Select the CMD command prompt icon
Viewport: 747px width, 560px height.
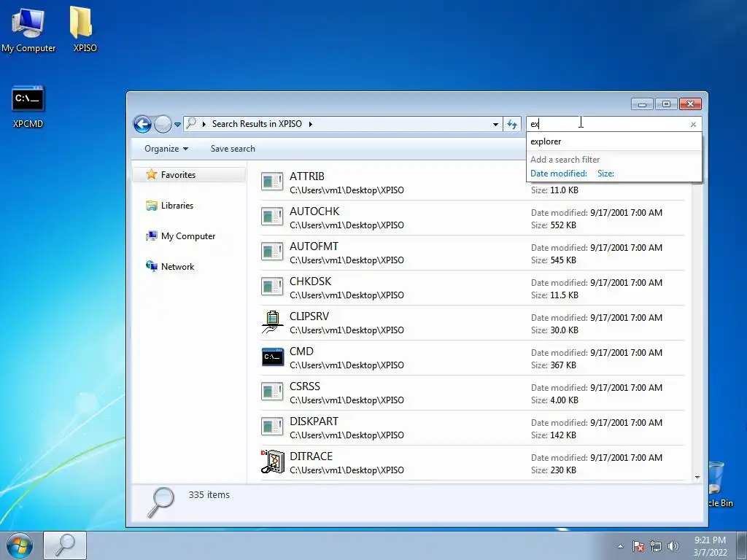[x=273, y=357]
